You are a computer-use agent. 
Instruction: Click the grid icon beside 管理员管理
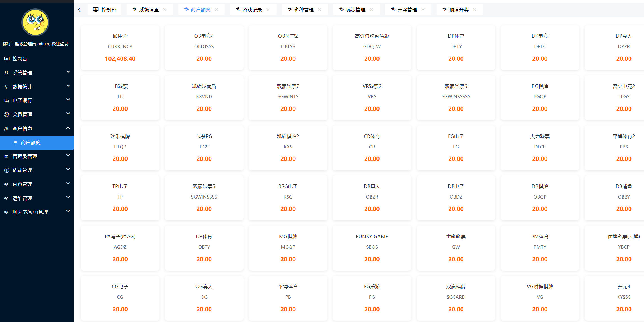[6, 156]
